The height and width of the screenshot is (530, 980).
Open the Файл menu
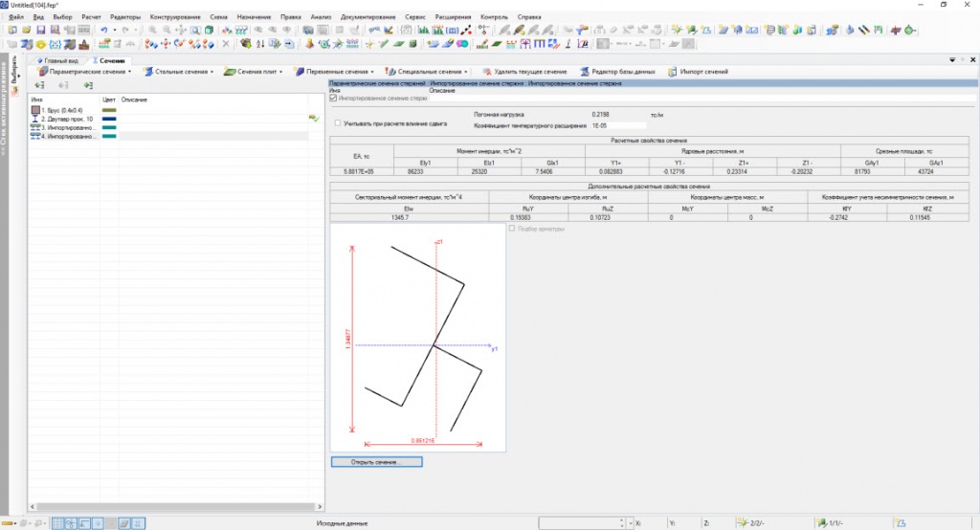(16, 17)
